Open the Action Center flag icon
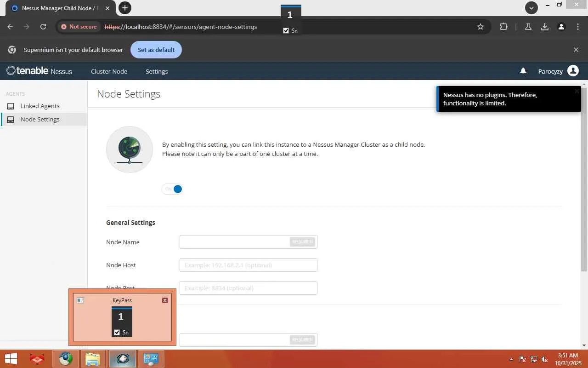This screenshot has width=588, height=368. [x=523, y=359]
